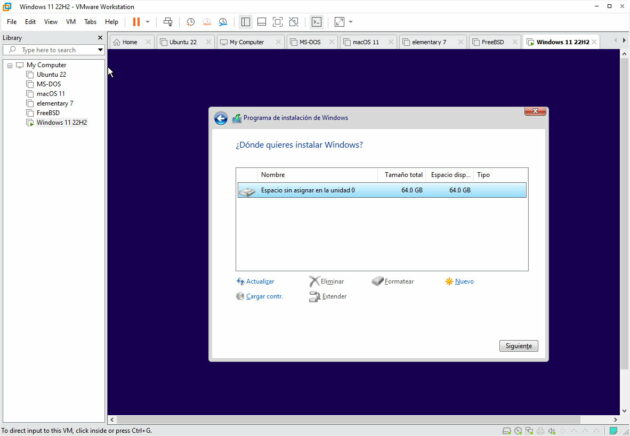Viewport: 630px width, 436px height.
Task: Open the View menu
Action: [x=51, y=22]
